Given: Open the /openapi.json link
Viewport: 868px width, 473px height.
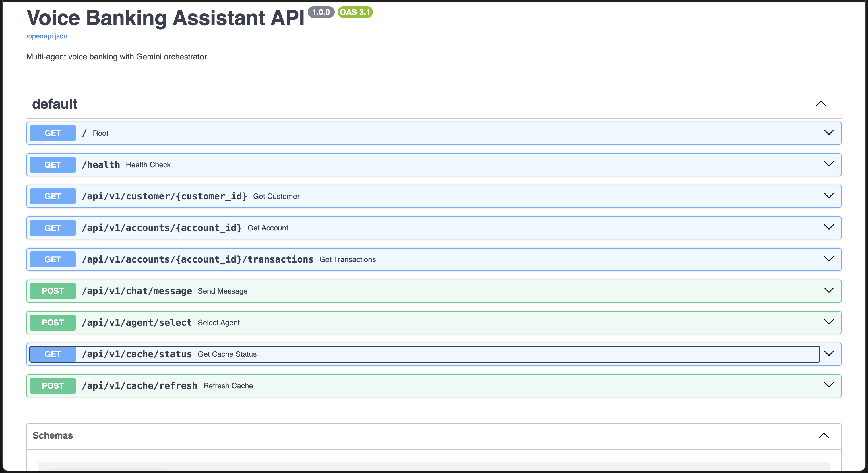Looking at the screenshot, I should click(47, 36).
